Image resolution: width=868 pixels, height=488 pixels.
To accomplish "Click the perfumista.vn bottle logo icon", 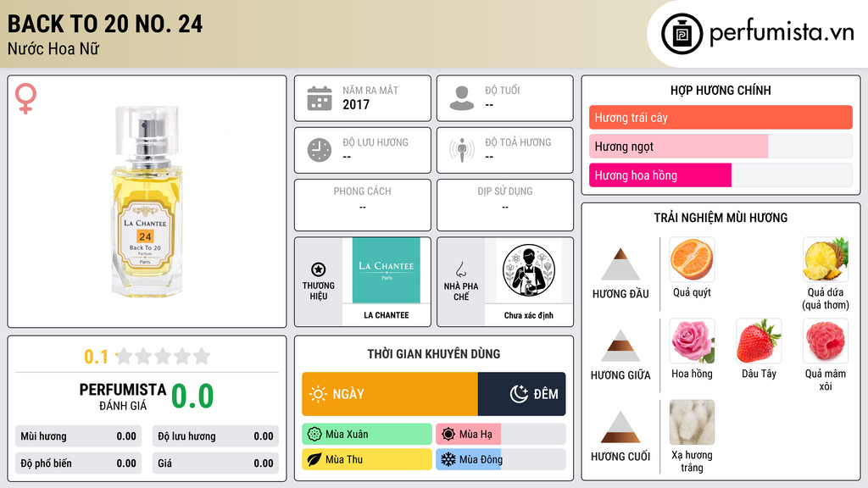I will click(x=682, y=34).
